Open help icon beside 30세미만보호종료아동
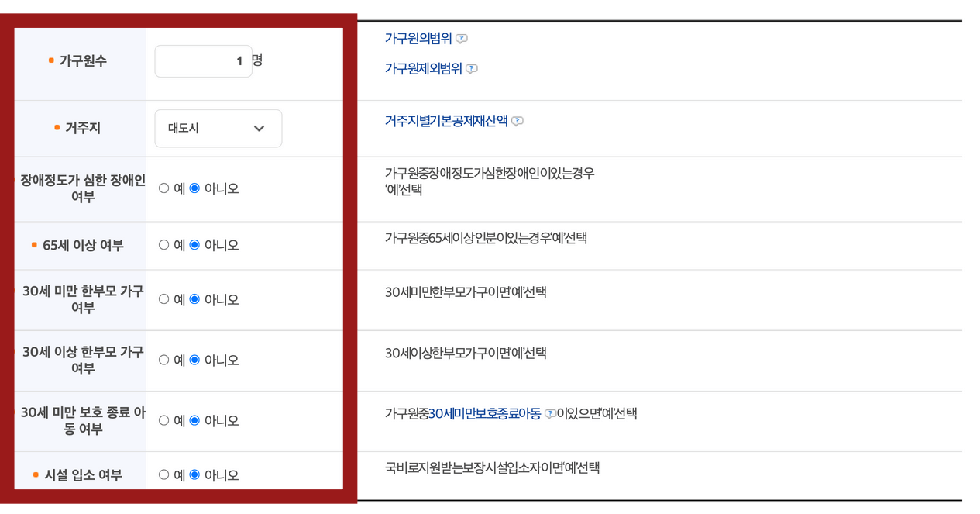The image size is (980, 514). pos(550,414)
